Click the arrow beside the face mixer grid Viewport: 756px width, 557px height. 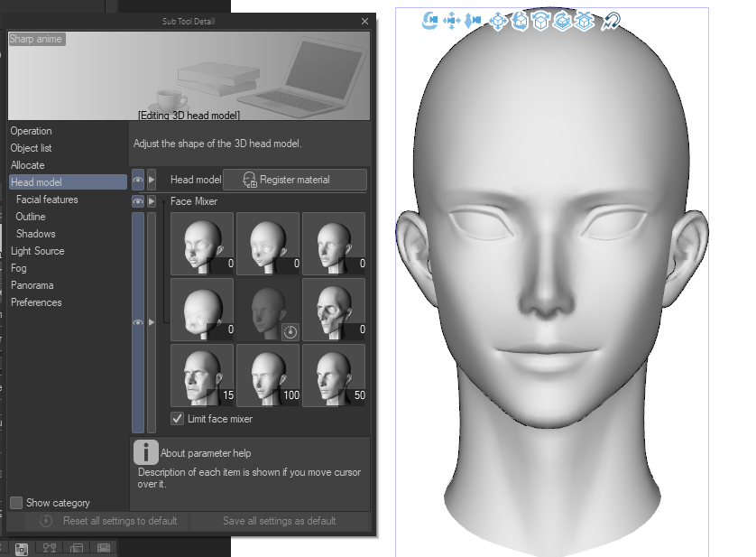tap(152, 322)
